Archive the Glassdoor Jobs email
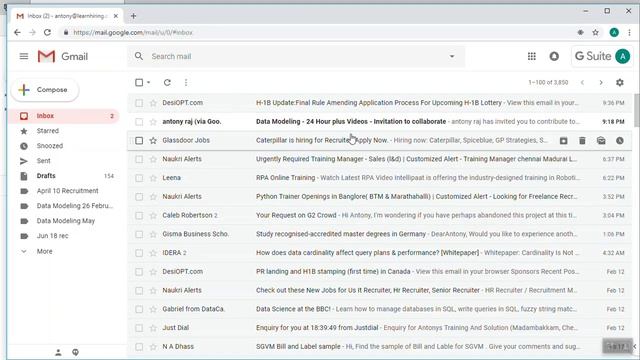 click(x=563, y=140)
